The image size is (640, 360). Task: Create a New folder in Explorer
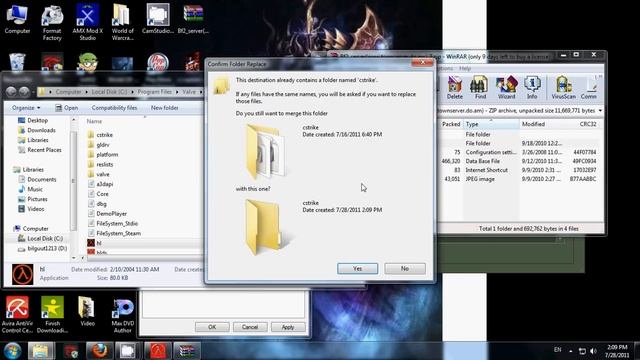tap(164, 108)
